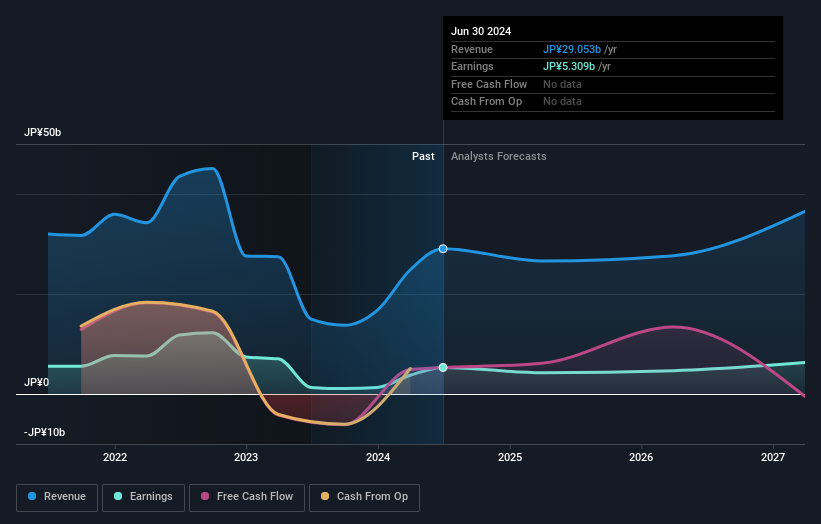The height and width of the screenshot is (524, 821).
Task: Click the JP¥29.053b revenue value
Action: coord(572,49)
